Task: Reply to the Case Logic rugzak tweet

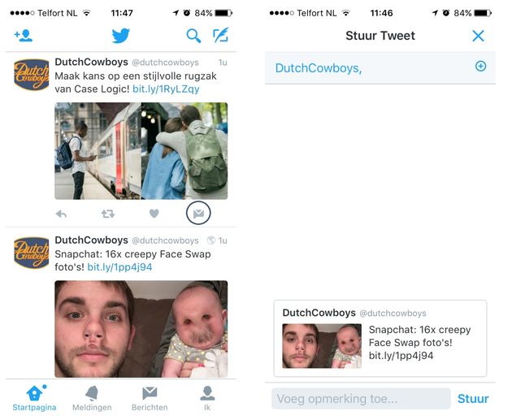Action: (62, 214)
